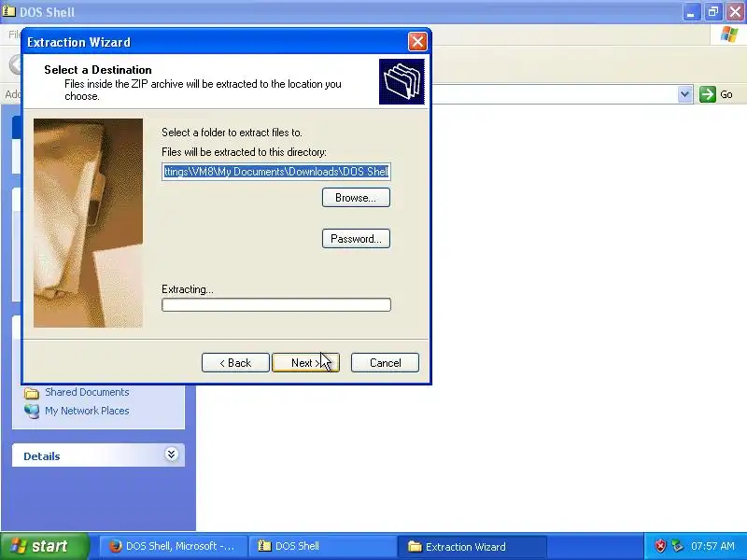Restore down the DOS Shell window
747x560 pixels.
[x=712, y=12]
